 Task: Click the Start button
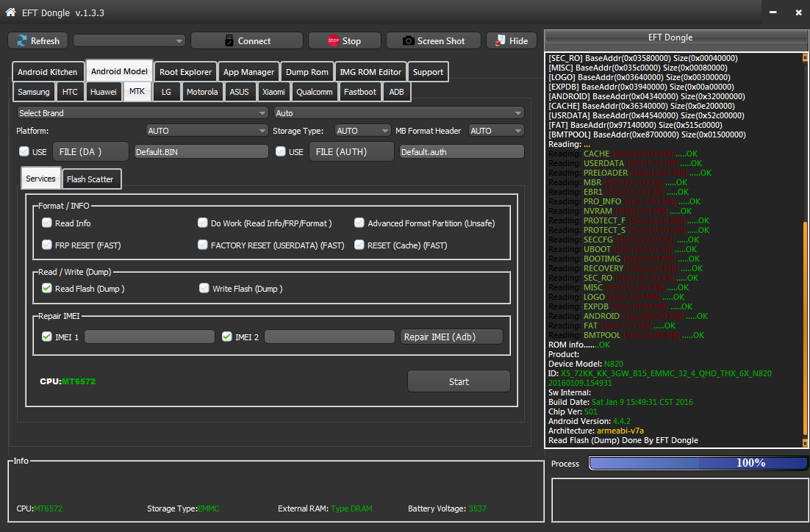[459, 381]
